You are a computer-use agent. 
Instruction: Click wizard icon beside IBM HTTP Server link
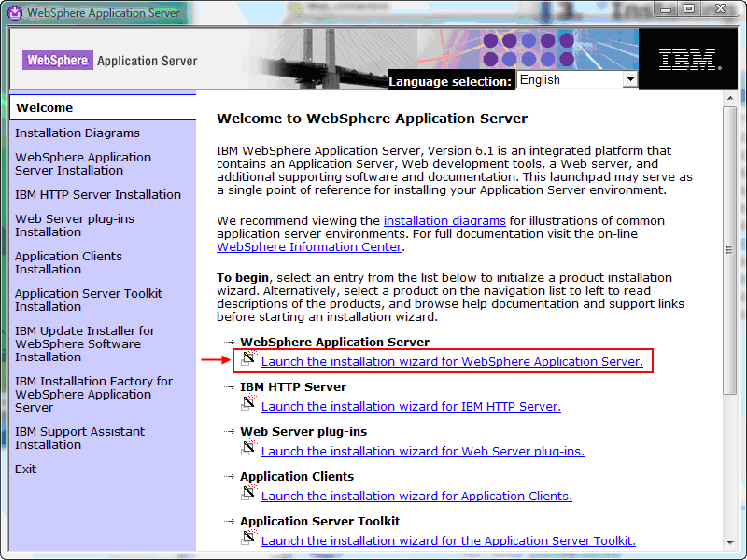(x=248, y=403)
